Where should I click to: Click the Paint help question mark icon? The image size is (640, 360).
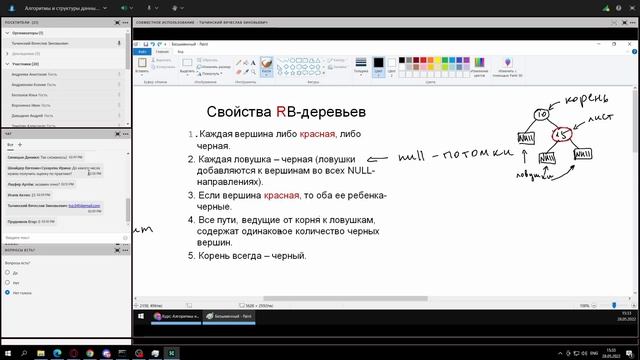634,52
